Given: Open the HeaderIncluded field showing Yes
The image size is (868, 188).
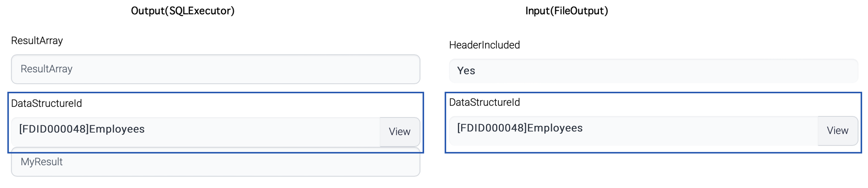Looking at the screenshot, I should point(653,71).
